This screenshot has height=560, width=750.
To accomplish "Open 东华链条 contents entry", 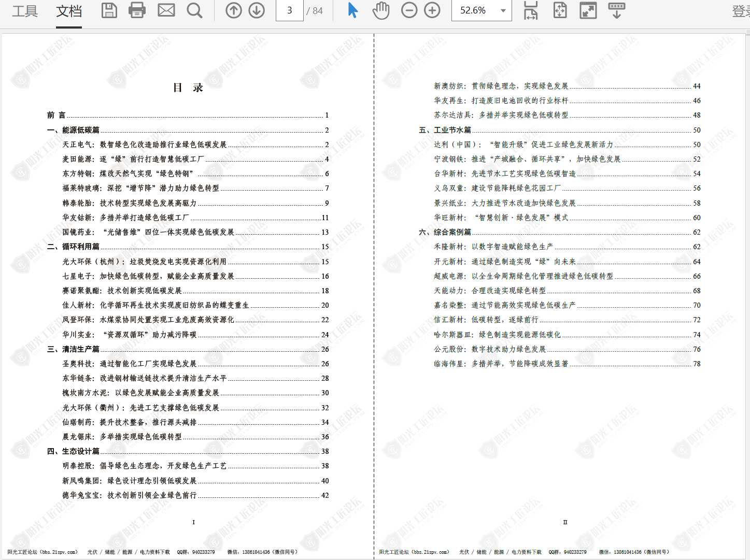I will click(x=195, y=378).
